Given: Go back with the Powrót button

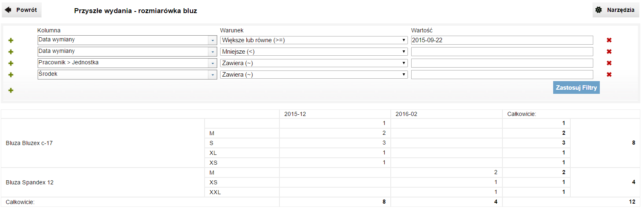Looking at the screenshot, I should (x=22, y=10).
